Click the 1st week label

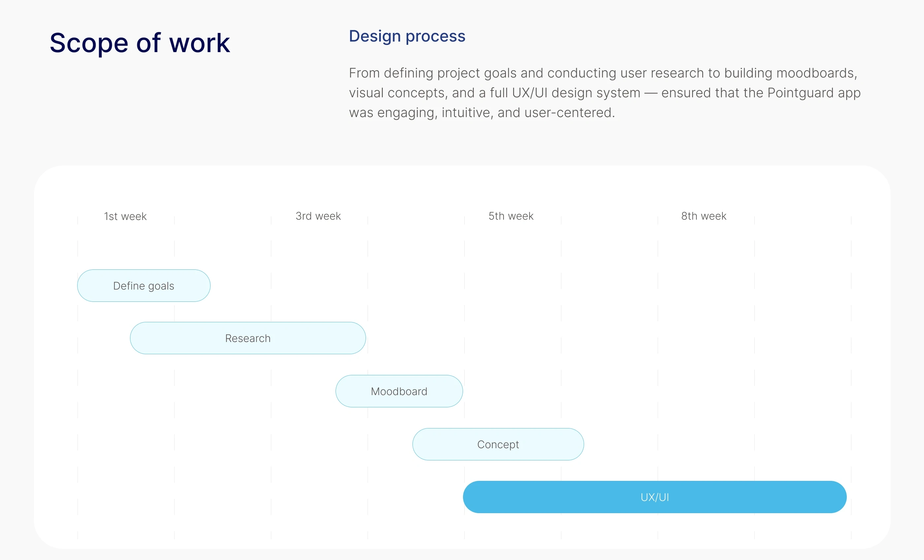click(x=125, y=216)
